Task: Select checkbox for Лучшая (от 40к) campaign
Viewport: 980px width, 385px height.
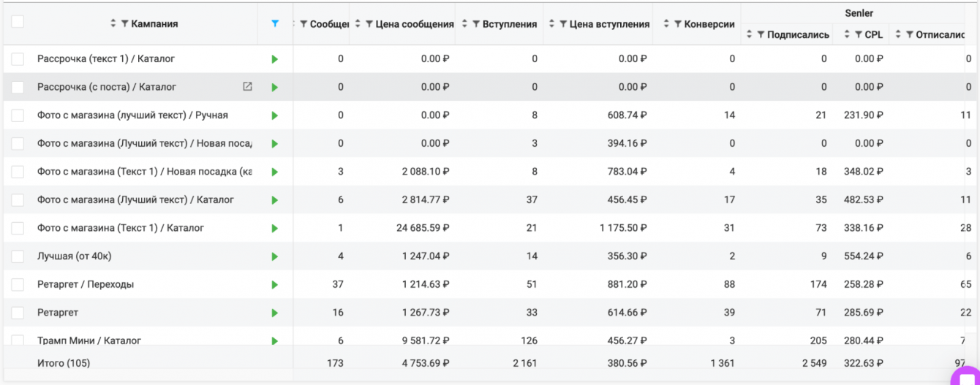Action: [18, 256]
